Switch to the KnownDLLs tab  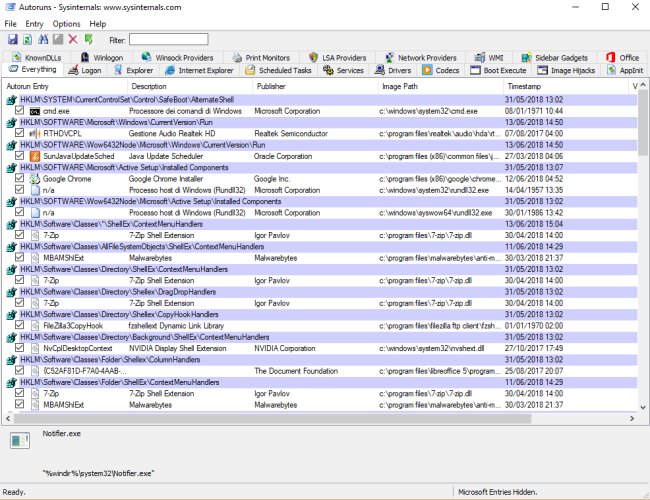(x=37, y=58)
